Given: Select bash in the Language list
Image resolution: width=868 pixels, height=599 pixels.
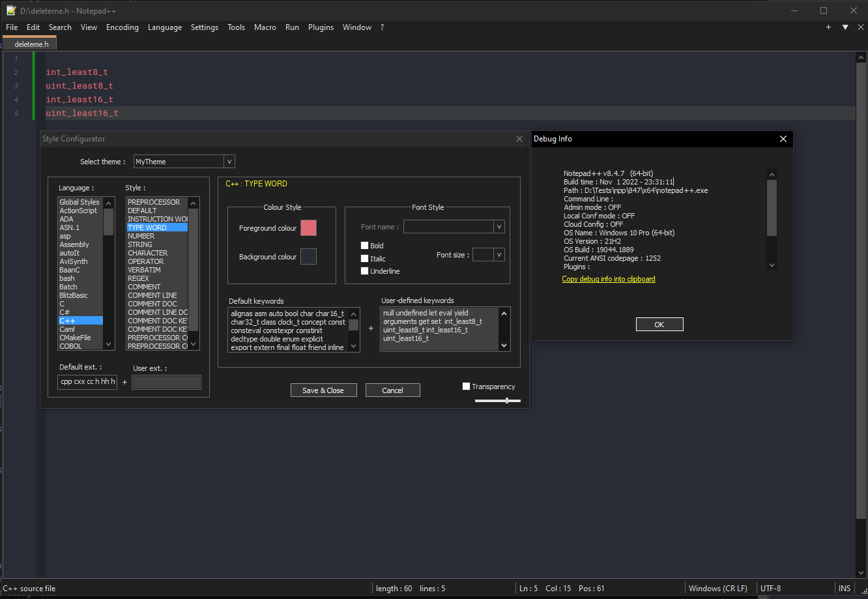Looking at the screenshot, I should [x=80, y=278].
